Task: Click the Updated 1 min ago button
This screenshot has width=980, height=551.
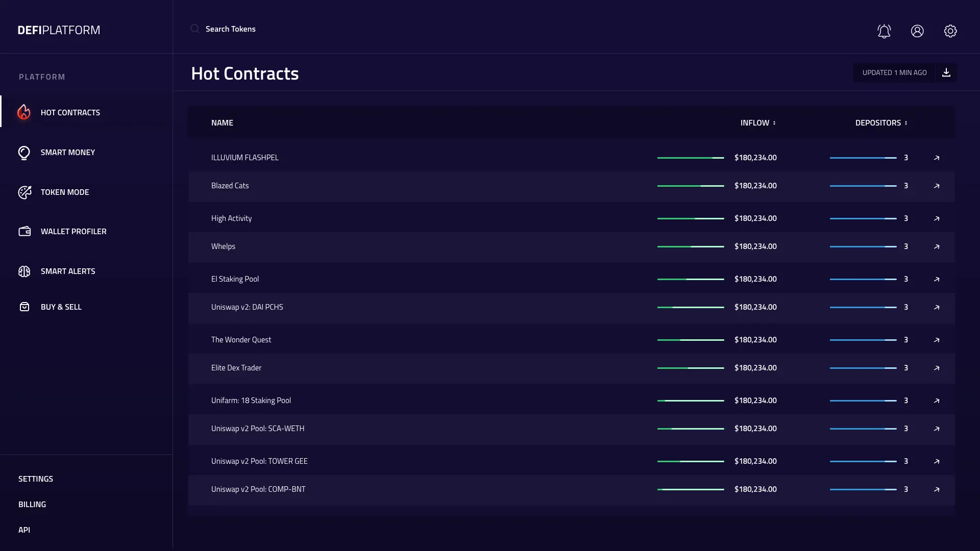Action: (x=894, y=72)
